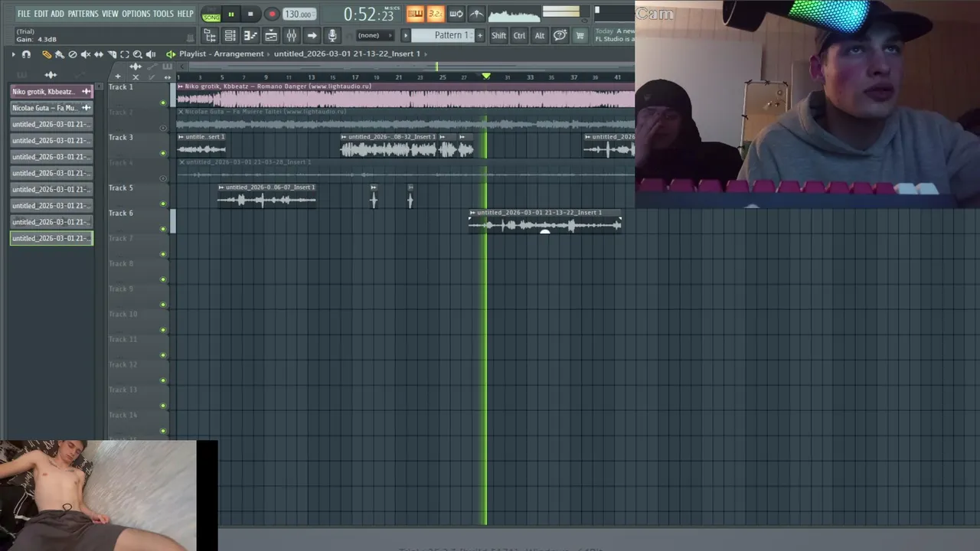
Task: Open the HELP menu
Action: (185, 14)
